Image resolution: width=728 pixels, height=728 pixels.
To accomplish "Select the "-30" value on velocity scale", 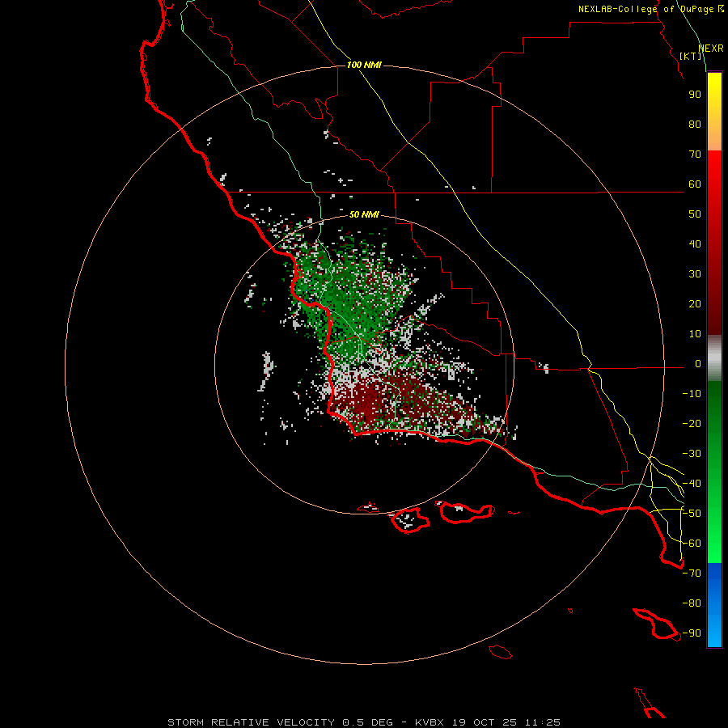I will coord(692,454).
